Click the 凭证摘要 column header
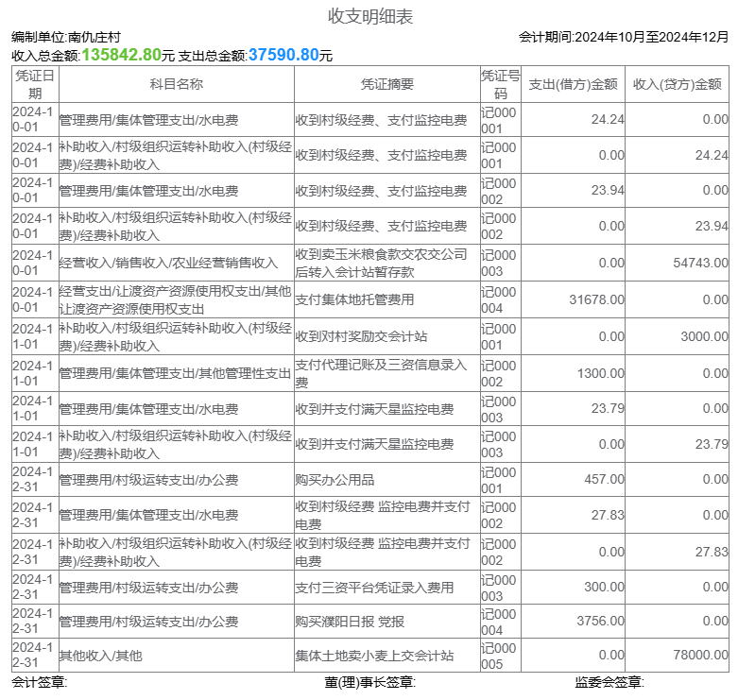738x700 pixels. (x=386, y=84)
